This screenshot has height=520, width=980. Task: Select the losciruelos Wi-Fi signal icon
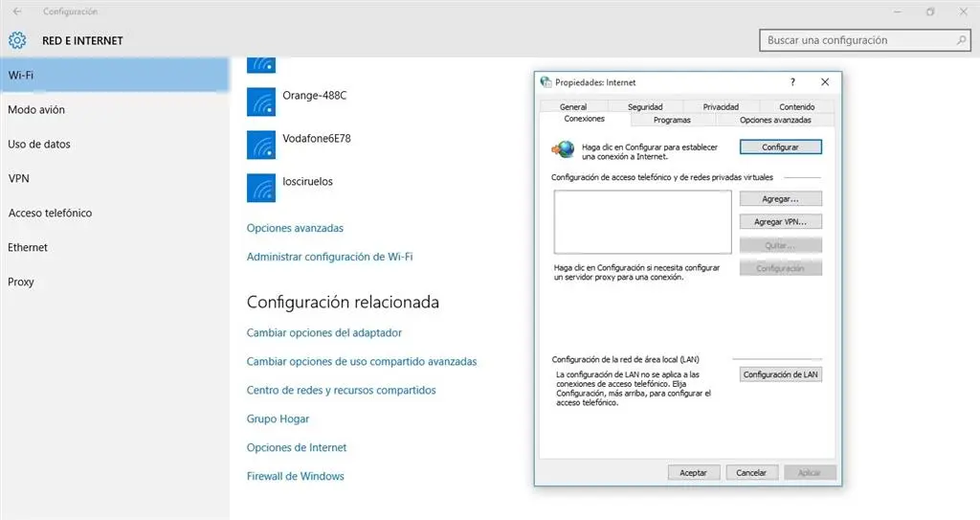pos(261,188)
